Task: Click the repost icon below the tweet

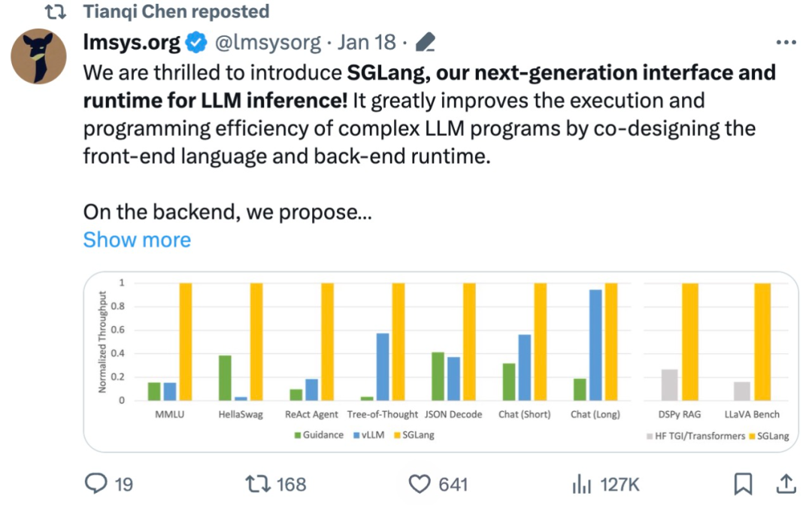Action: pyautogui.click(x=258, y=484)
